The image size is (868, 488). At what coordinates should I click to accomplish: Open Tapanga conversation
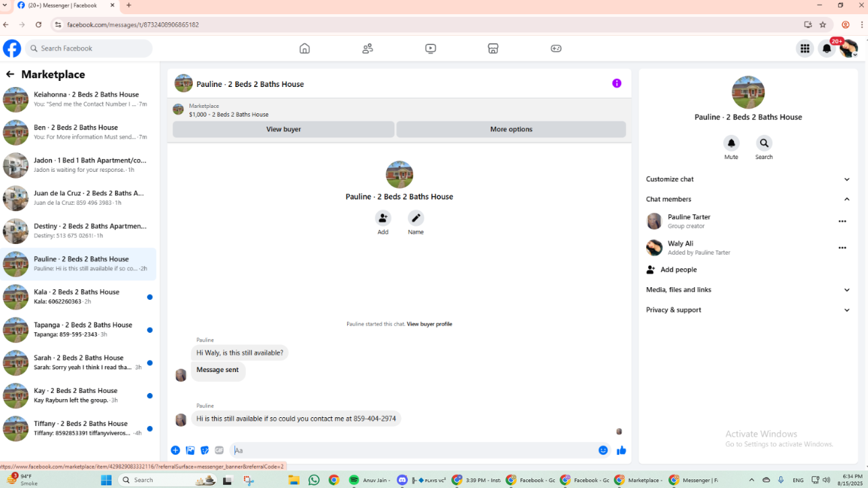coord(78,330)
